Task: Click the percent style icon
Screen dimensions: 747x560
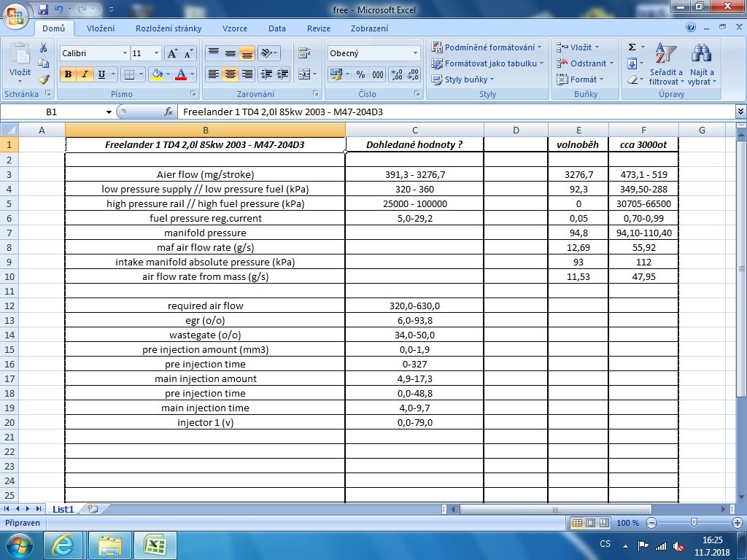Action: (360, 74)
